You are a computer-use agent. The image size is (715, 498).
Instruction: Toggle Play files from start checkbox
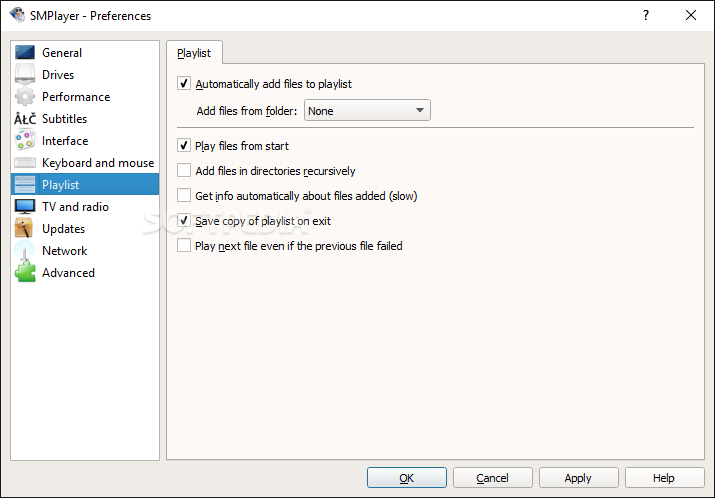click(184, 146)
